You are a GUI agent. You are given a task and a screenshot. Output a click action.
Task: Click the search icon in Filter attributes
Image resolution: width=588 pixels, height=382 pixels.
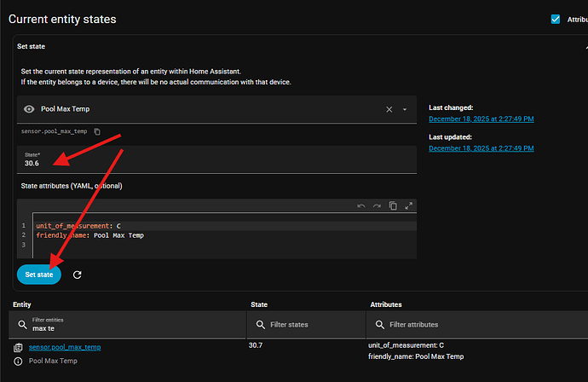pos(380,325)
